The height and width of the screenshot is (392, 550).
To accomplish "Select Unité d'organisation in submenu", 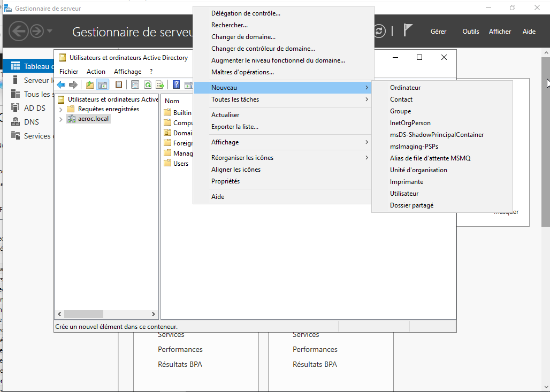I will [418, 170].
